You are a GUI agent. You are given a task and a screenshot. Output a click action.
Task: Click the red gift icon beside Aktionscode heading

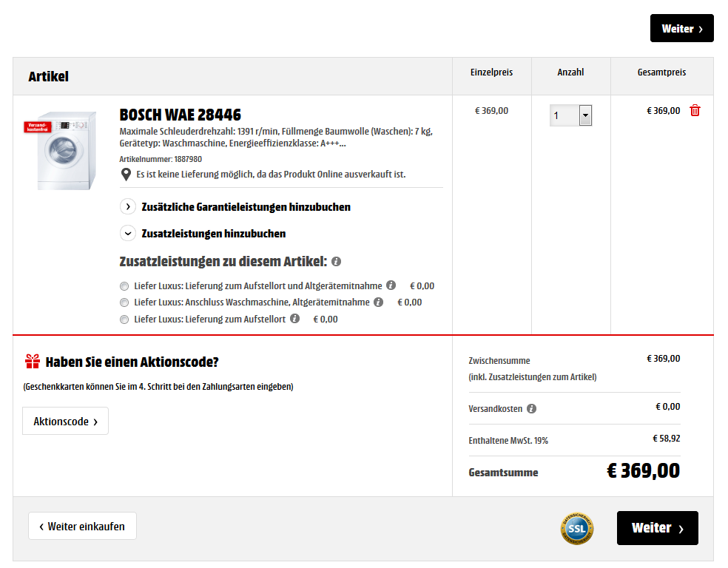pos(33,362)
